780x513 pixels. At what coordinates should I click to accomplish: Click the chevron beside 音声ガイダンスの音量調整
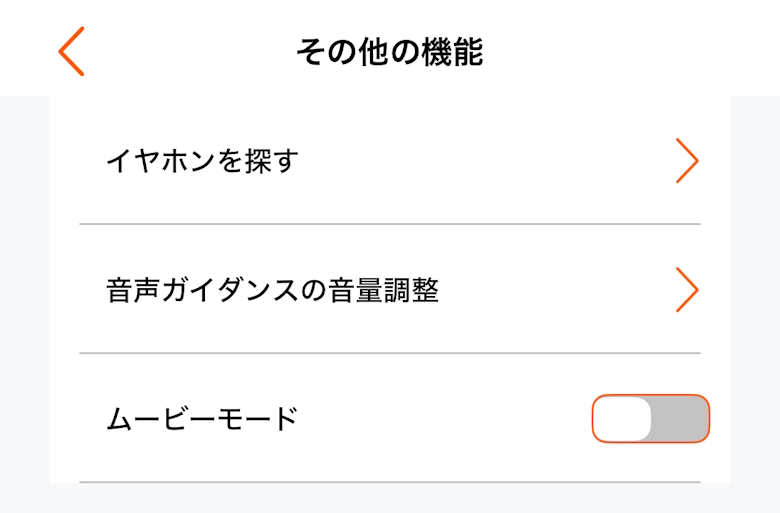(686, 290)
